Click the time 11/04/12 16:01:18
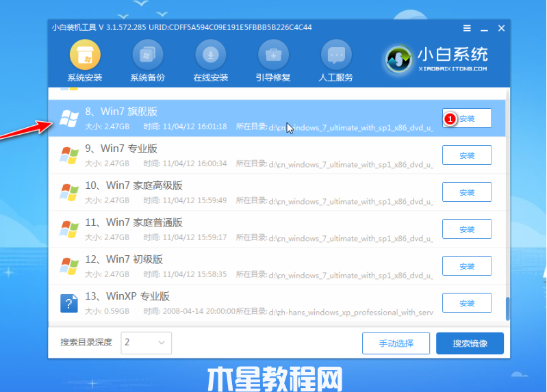The image size is (547, 392). [194, 127]
